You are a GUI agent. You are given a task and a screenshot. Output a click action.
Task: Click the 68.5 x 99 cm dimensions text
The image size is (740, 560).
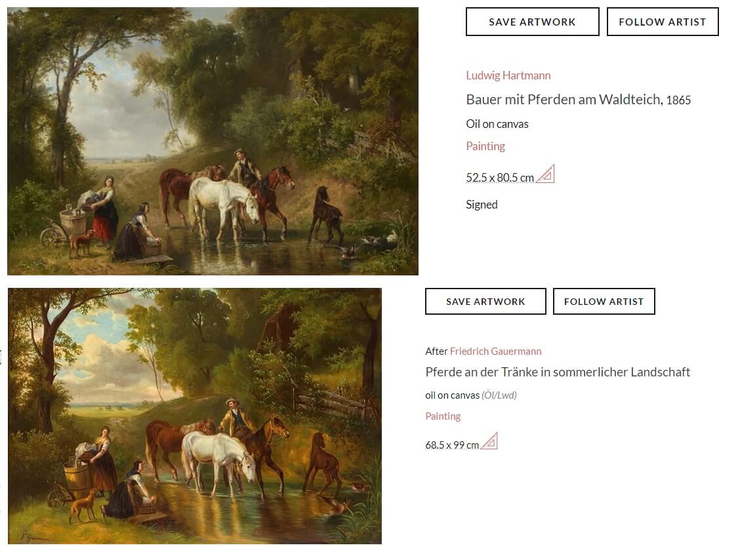coord(452,445)
